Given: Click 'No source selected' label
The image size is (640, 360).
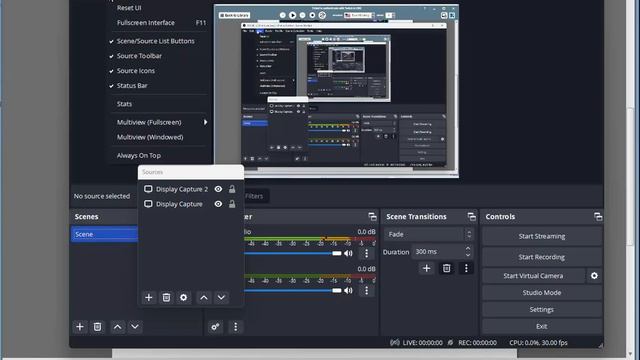Looking at the screenshot, I should 102,196.
